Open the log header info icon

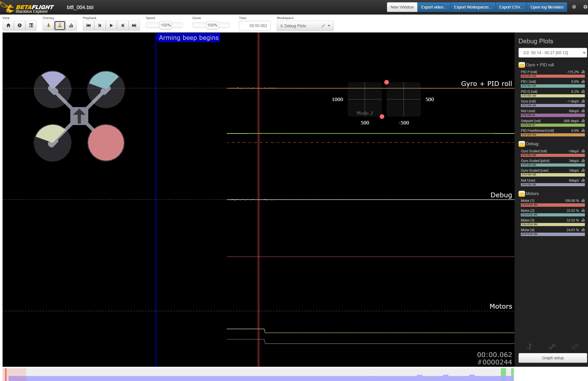click(x=20, y=26)
